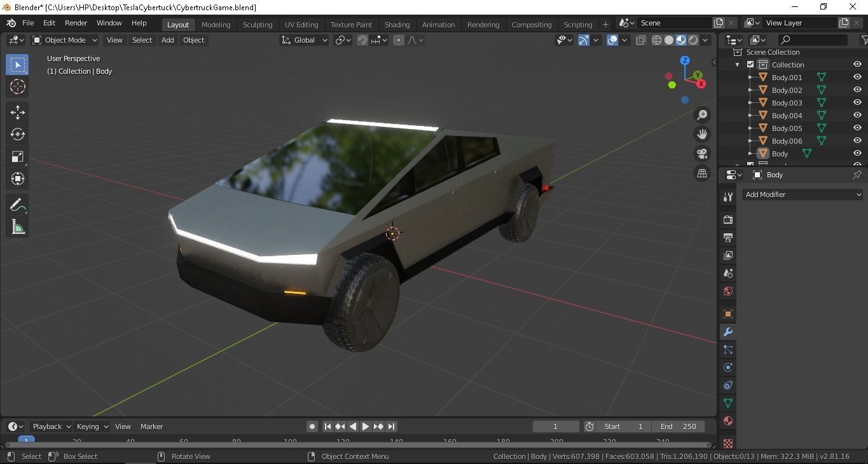This screenshot has height=464, width=868.
Task: Pick the Transform tool
Action: click(x=18, y=179)
